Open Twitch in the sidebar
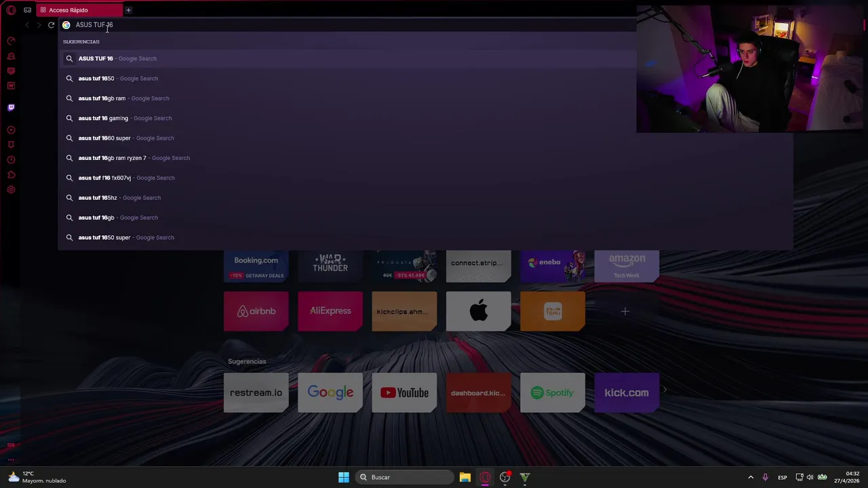The image size is (868, 488). click(x=11, y=107)
